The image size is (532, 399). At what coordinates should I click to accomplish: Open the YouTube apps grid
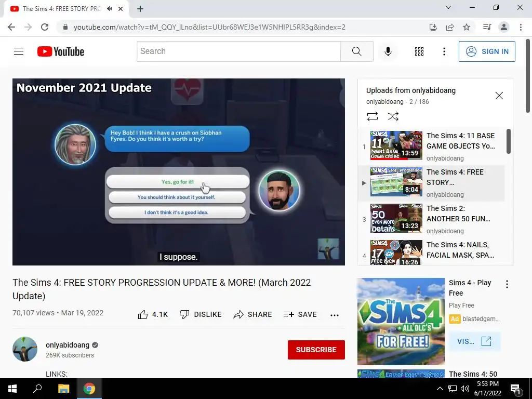[x=419, y=51]
